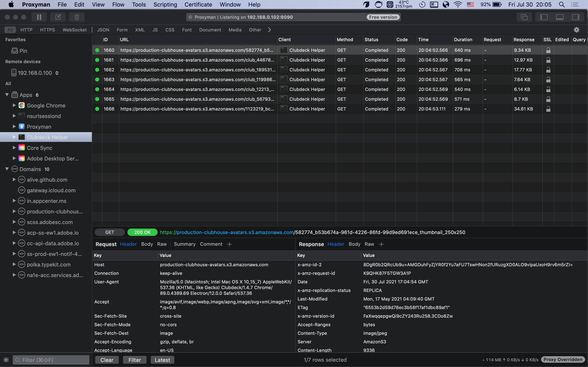This screenshot has height=367, width=588.
Task: Show more filter types with chevron arrow
Action: tap(269, 30)
